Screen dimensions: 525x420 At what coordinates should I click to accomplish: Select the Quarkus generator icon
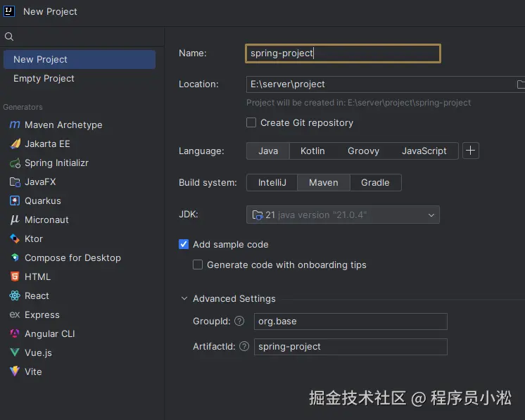[x=15, y=201]
